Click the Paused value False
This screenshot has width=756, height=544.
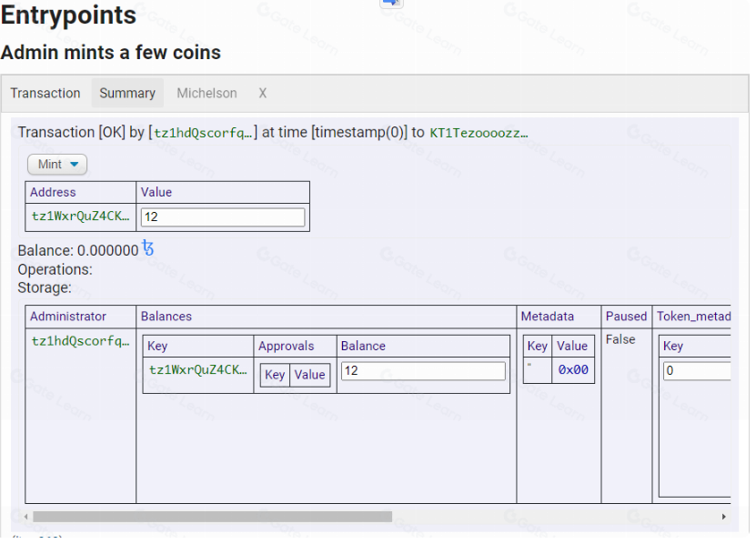pos(620,339)
